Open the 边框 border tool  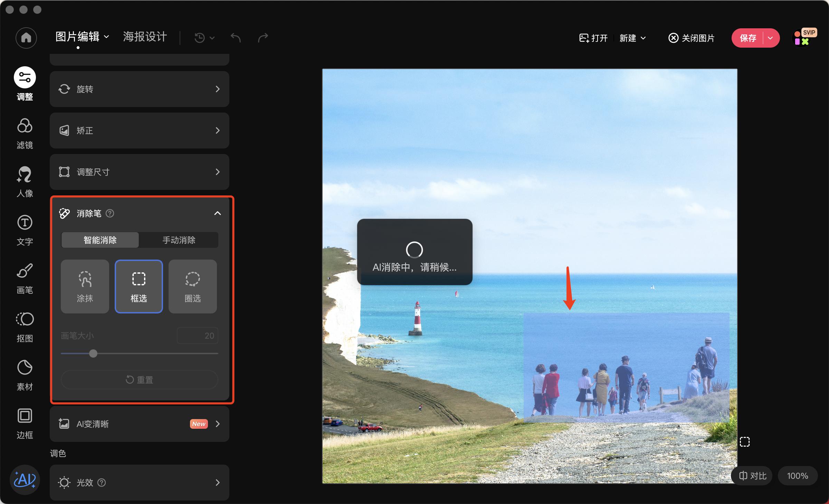tap(25, 423)
